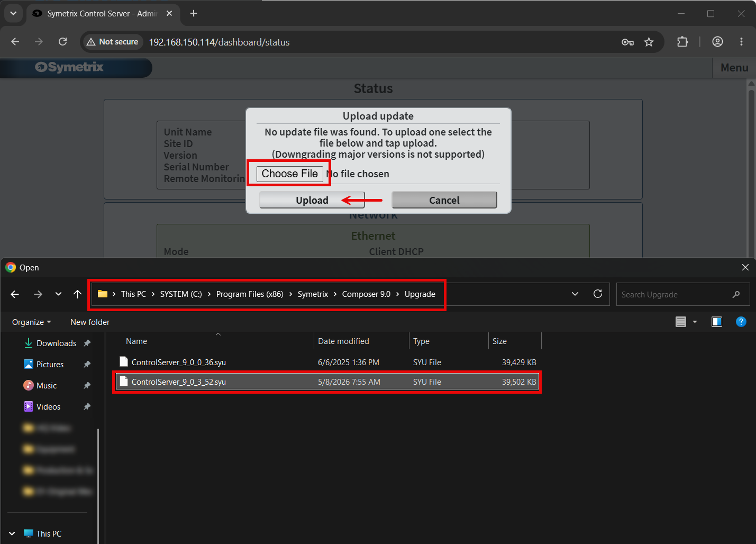Open the view options dropdown arrow
The width and height of the screenshot is (756, 544).
(x=695, y=322)
